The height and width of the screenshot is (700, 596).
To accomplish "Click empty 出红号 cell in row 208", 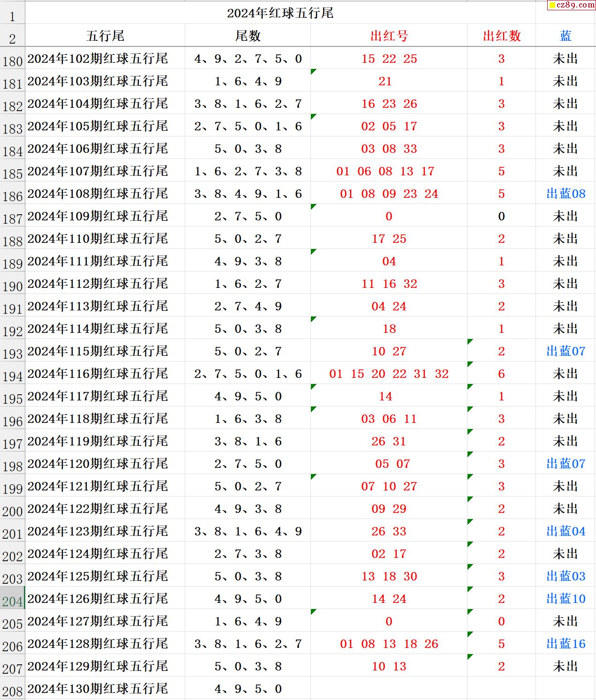I will coord(389,689).
